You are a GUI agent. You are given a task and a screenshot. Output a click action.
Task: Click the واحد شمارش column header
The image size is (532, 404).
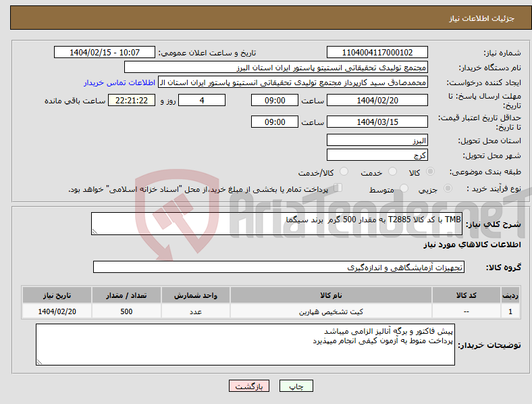pos(195,295)
